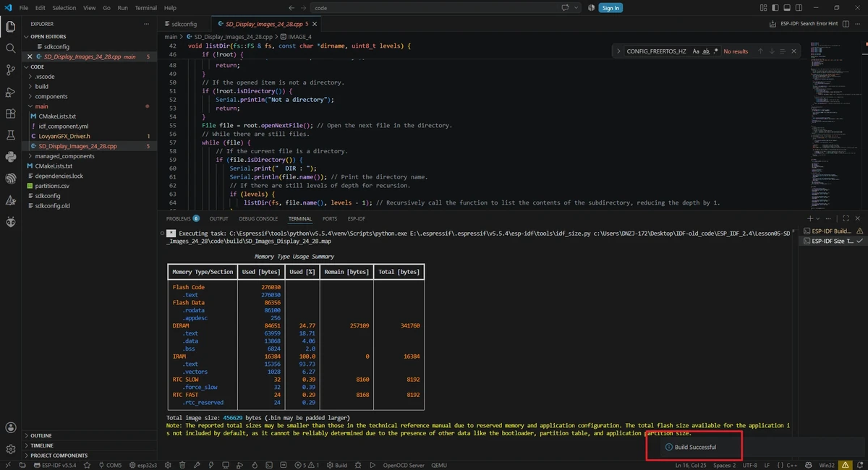This screenshot has height=470, width=868.
Task: Click the full clean trash icon in status bar
Action: (x=183, y=465)
